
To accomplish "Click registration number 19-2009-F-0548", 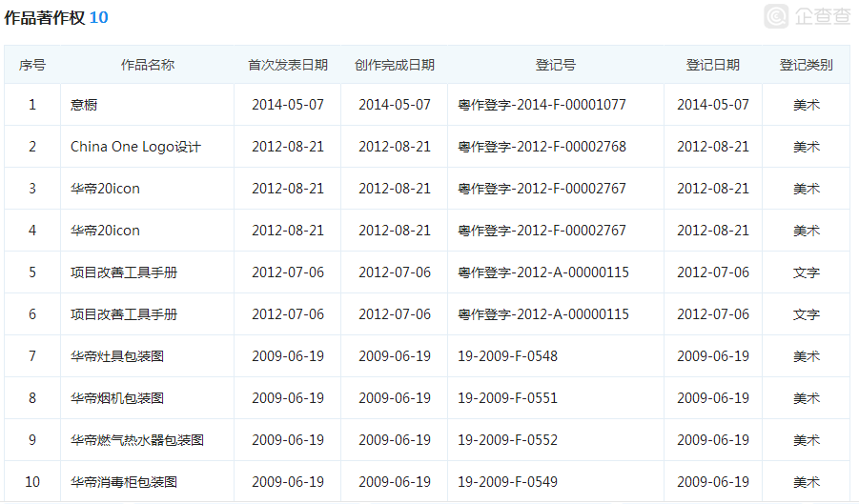I will pyautogui.click(x=508, y=356).
